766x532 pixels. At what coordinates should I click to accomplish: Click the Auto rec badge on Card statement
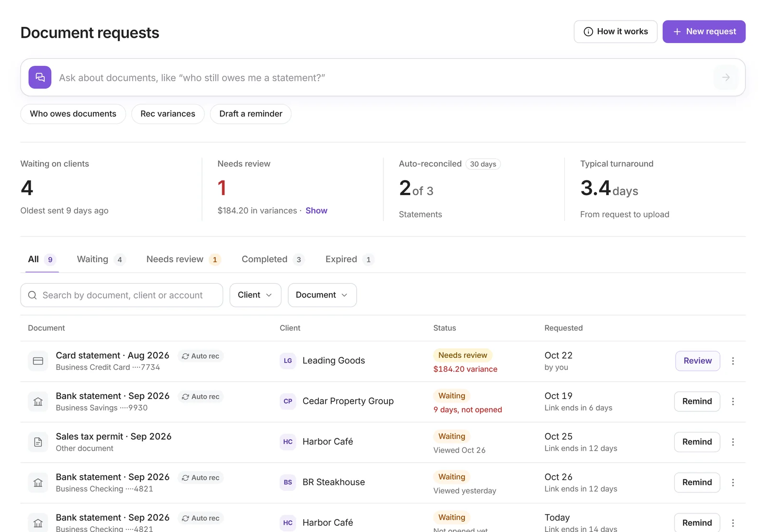(x=201, y=356)
